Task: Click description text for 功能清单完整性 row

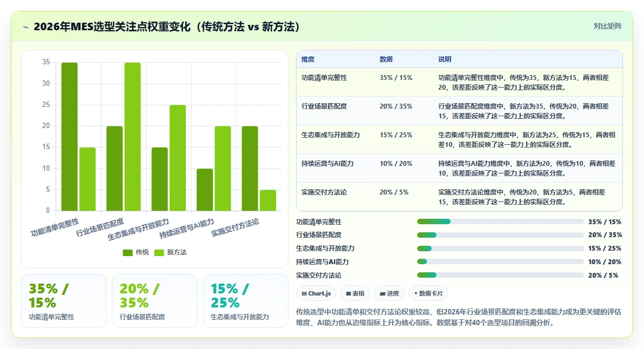Action: pyautogui.click(x=523, y=83)
